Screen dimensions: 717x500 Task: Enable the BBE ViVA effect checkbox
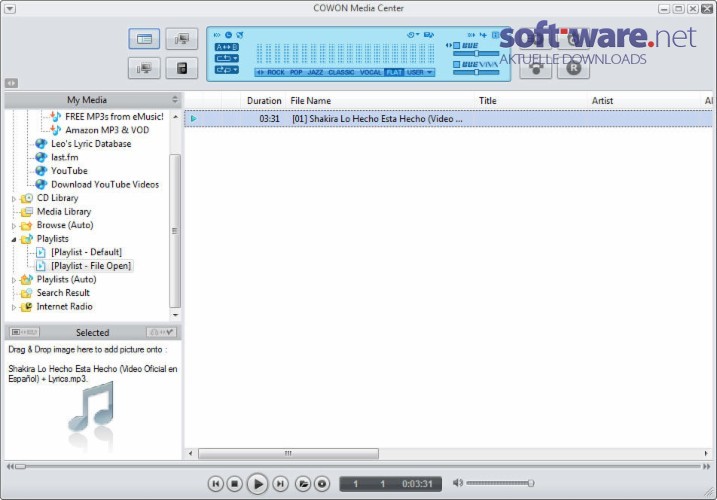coord(456,65)
